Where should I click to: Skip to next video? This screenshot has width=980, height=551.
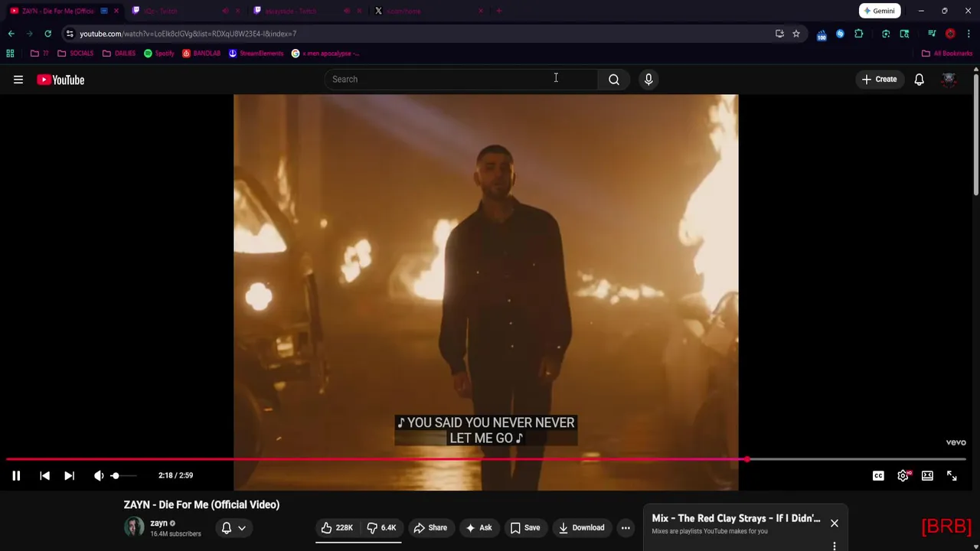(x=69, y=475)
